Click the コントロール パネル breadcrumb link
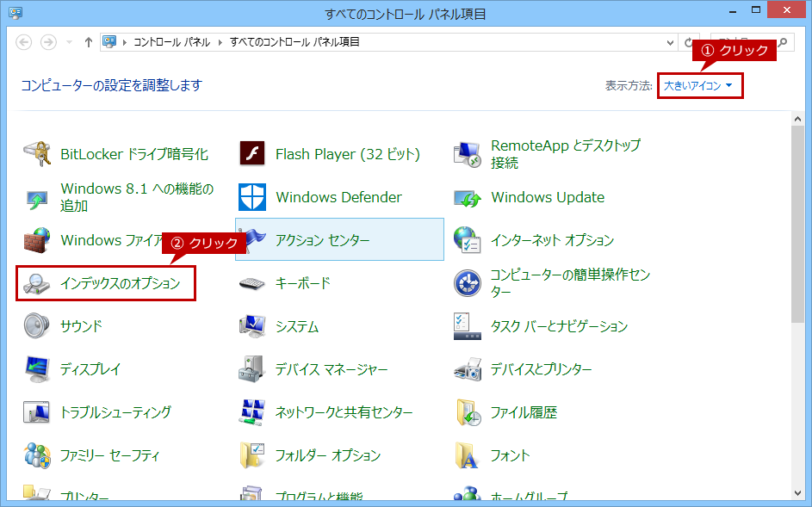 pos(172,42)
